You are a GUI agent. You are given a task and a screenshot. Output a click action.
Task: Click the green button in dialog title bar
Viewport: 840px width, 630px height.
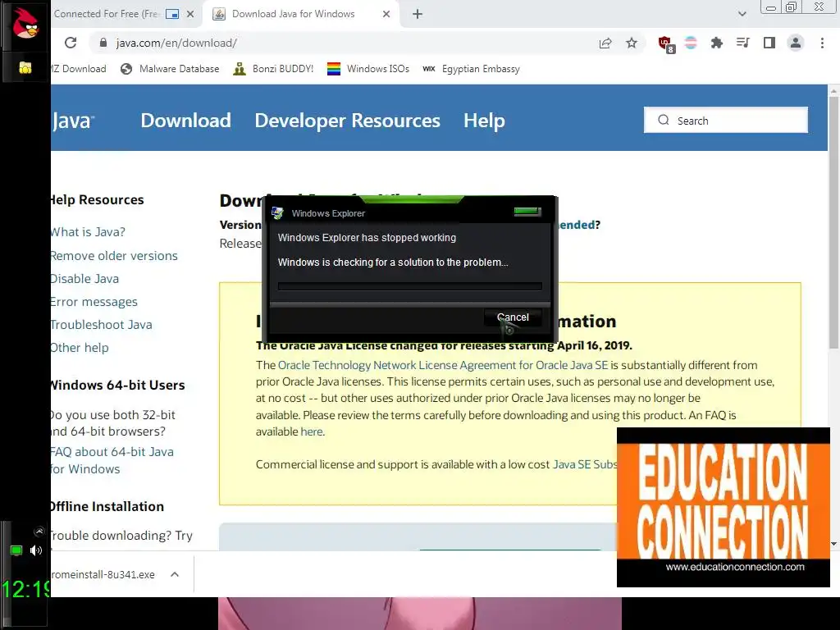pyautogui.click(x=527, y=212)
